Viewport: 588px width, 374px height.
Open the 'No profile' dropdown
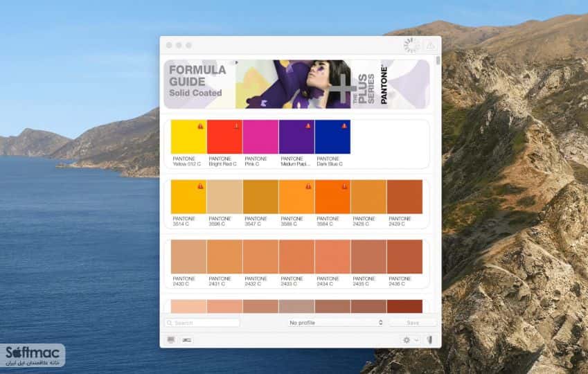point(336,323)
